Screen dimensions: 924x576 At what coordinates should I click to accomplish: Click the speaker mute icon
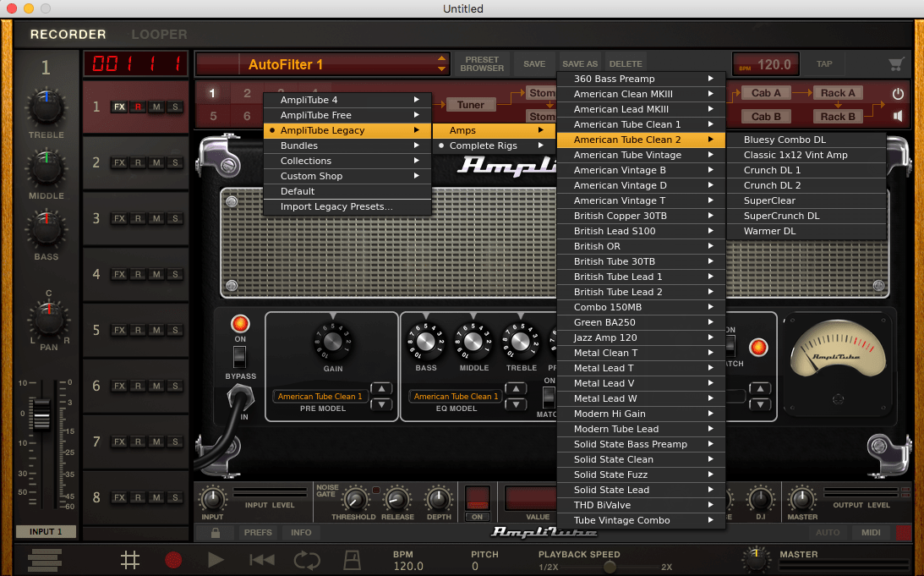pos(898,116)
